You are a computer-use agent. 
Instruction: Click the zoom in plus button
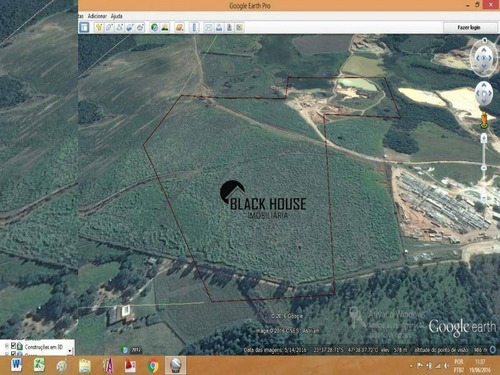(x=484, y=137)
